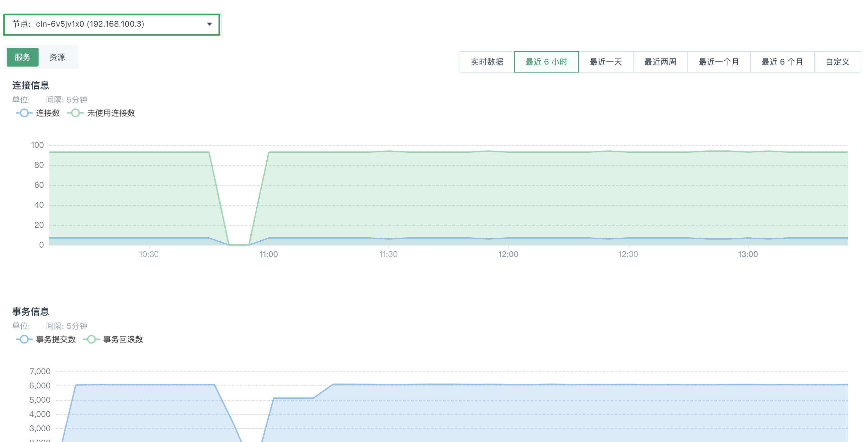868x442 pixels.
Task: Toggle the 事务提交数 legend series
Action: (46, 339)
